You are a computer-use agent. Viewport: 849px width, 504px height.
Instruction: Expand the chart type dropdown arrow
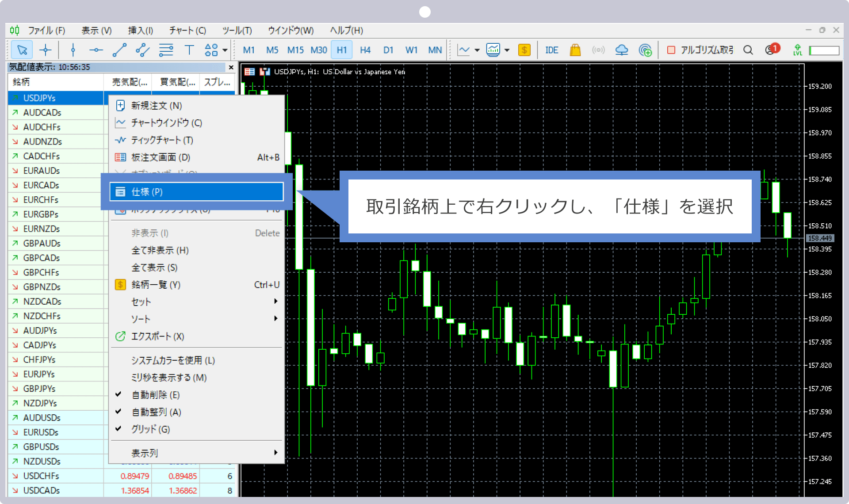tap(477, 50)
